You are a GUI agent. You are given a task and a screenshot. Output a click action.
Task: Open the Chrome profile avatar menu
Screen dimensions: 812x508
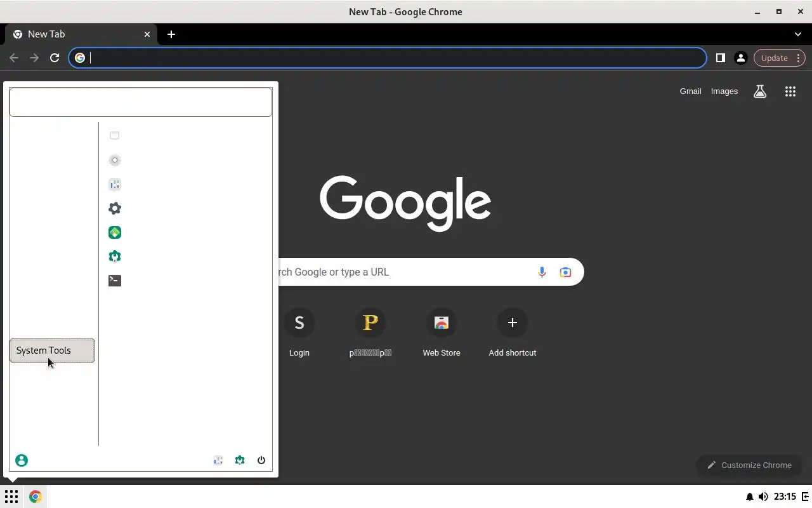point(740,58)
